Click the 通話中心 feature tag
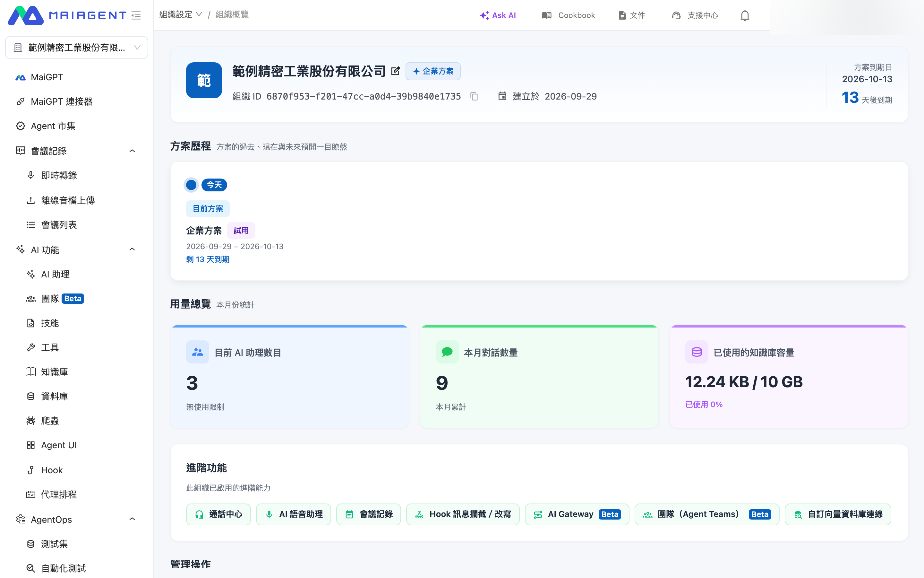Viewport: 924px width, 578px height. [218, 514]
